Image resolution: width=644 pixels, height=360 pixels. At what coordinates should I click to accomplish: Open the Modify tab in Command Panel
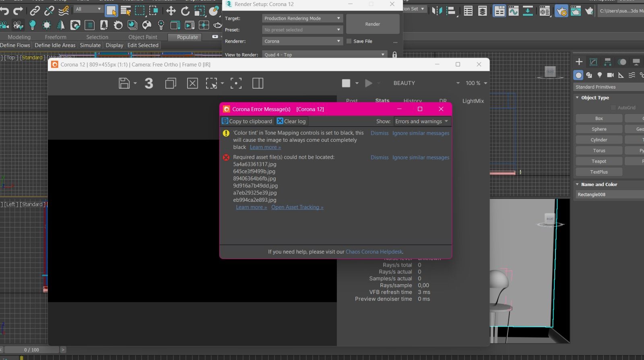(x=593, y=62)
